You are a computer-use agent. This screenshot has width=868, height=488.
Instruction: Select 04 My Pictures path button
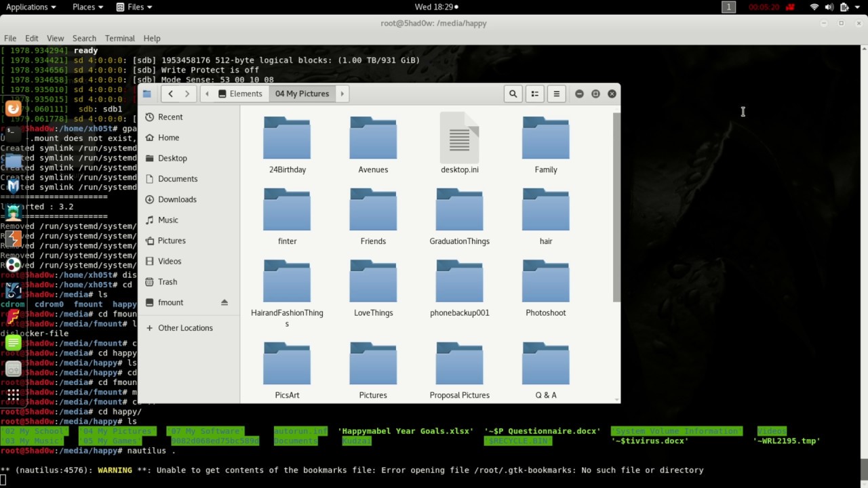(302, 94)
